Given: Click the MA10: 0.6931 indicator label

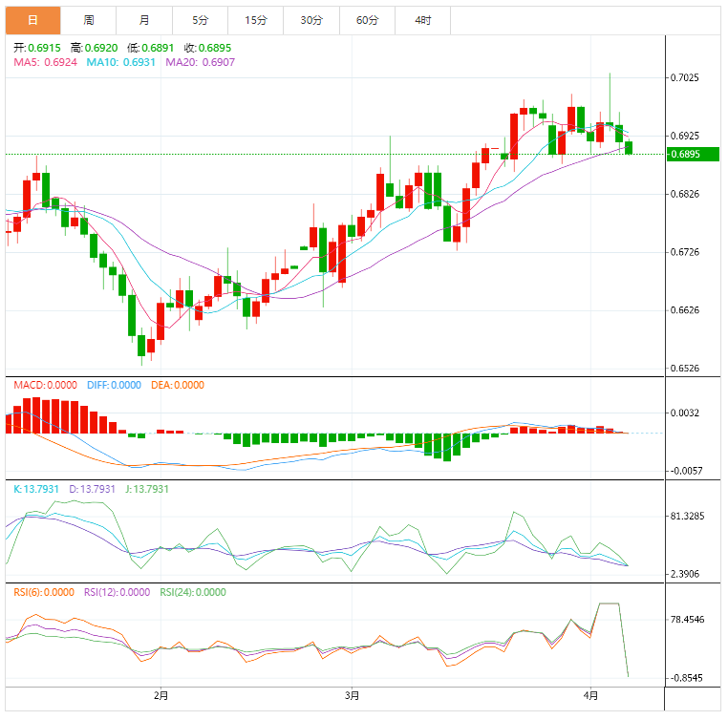Looking at the screenshot, I should tap(120, 62).
